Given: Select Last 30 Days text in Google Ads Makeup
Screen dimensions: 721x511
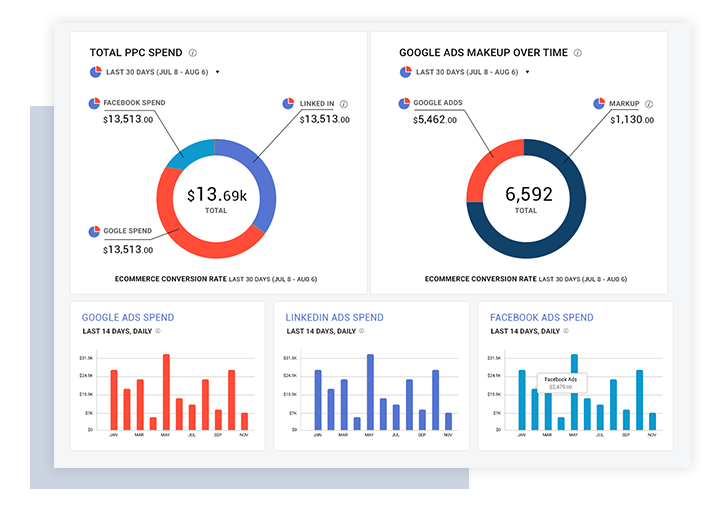Looking at the screenshot, I should tap(467, 72).
